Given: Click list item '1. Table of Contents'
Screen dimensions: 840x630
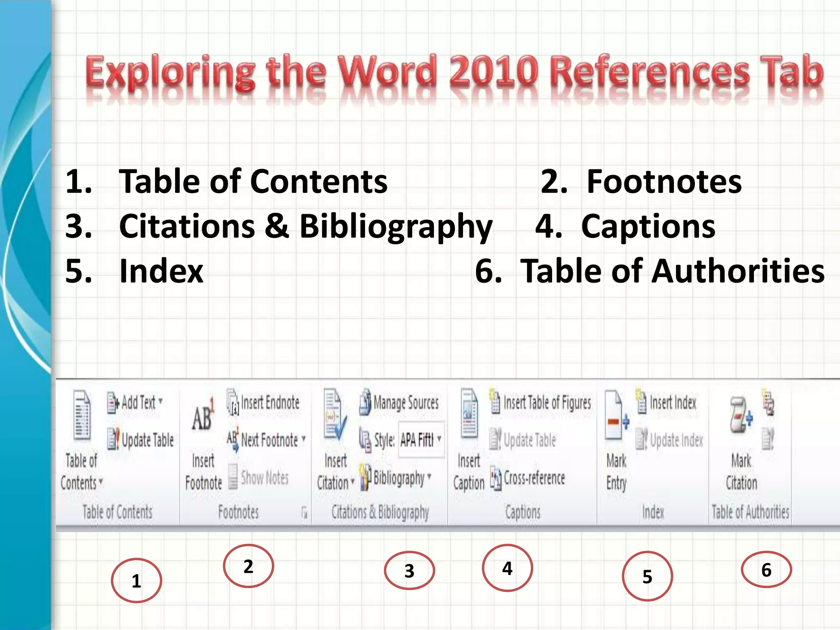Looking at the screenshot, I should click(x=226, y=181).
